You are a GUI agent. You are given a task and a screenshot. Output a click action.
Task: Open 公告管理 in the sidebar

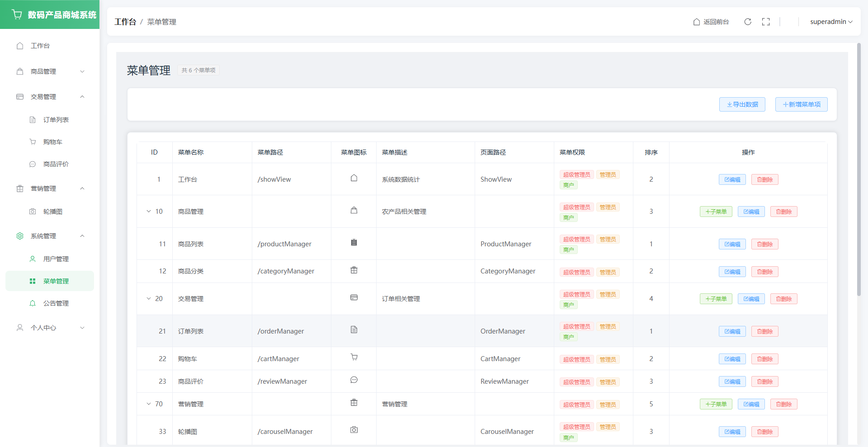tap(56, 303)
